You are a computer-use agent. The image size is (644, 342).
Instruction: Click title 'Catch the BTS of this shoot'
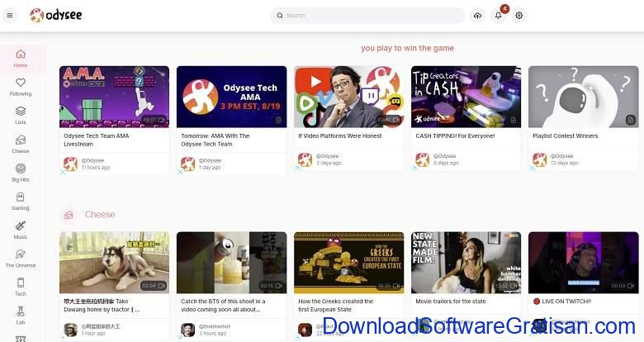click(223, 306)
